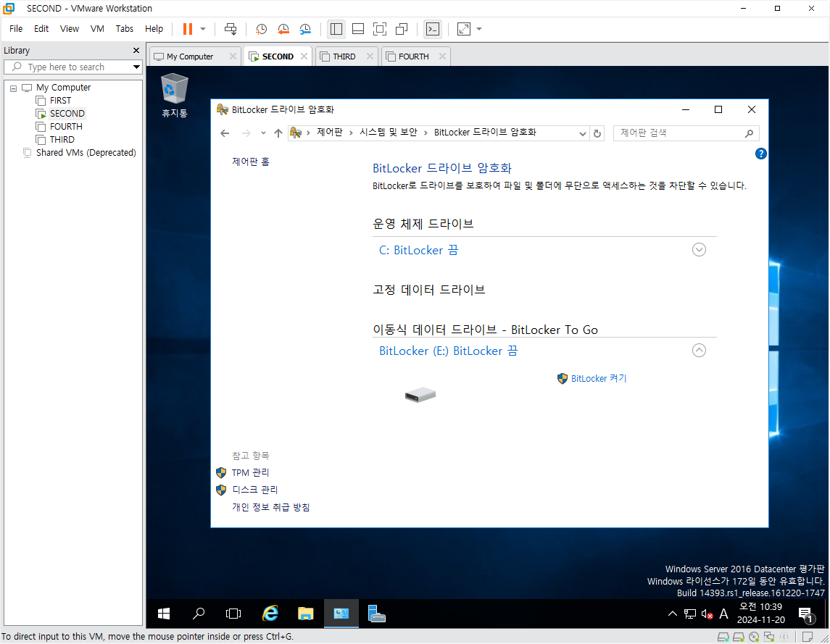The height and width of the screenshot is (644, 830).
Task: Enter Unity mode from the toolbar
Action: click(402, 29)
